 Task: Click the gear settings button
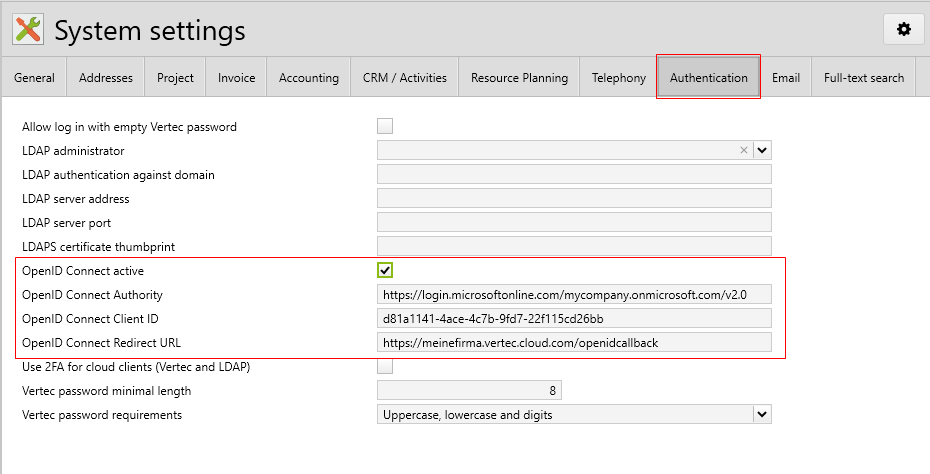click(x=904, y=30)
